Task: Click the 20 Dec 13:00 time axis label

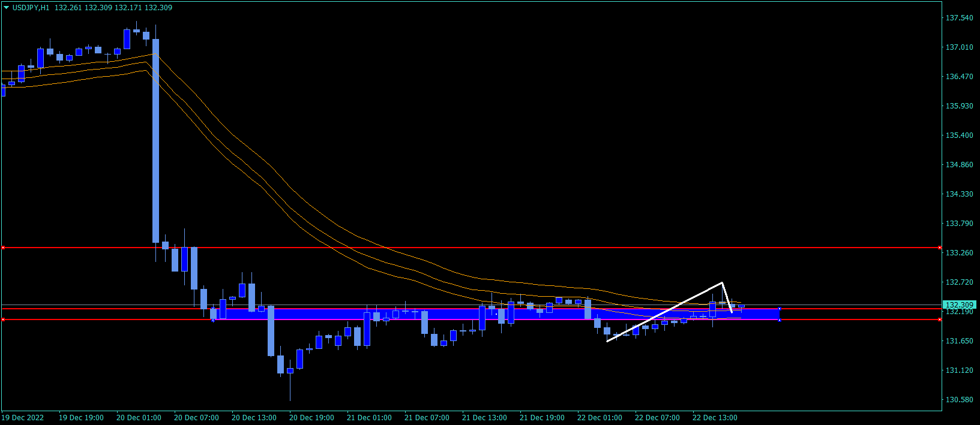Action: (254, 418)
